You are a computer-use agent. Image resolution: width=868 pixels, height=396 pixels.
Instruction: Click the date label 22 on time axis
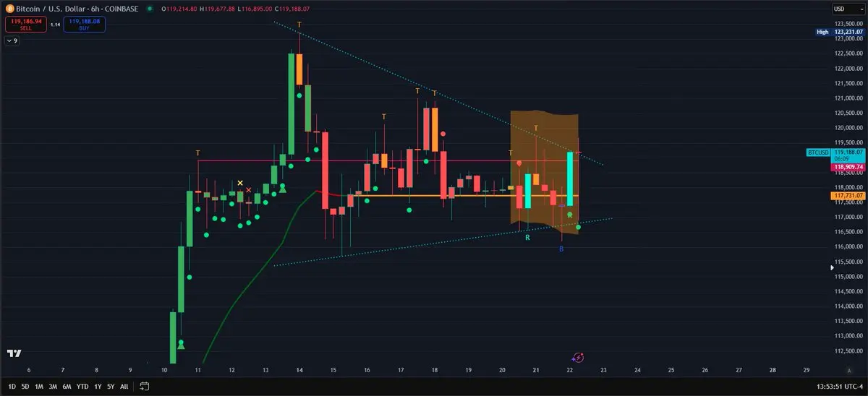(570, 370)
